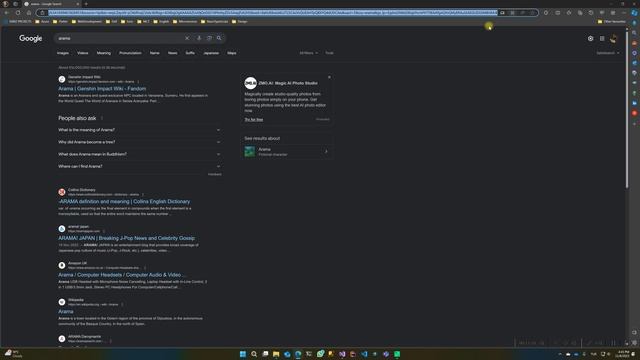Open Collins English Dictionary ARAMA definition link
The image size is (640, 360).
pyautogui.click(x=124, y=202)
